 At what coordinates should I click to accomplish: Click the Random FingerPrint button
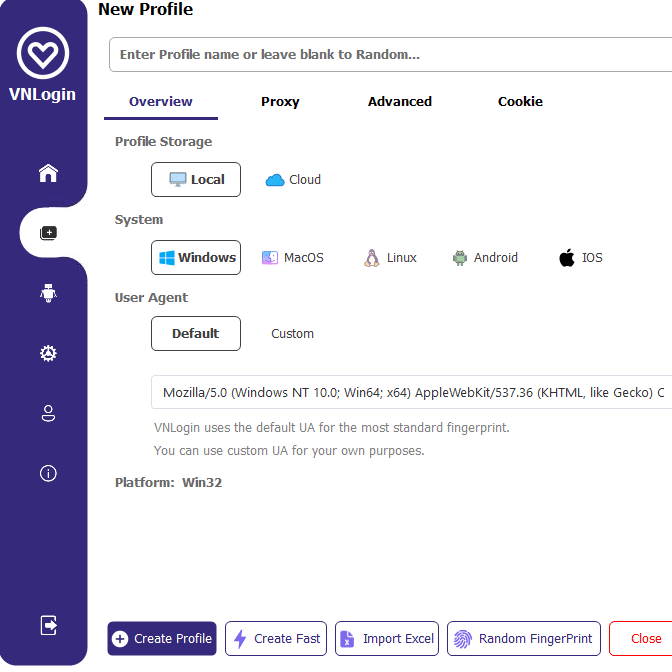[524, 639]
